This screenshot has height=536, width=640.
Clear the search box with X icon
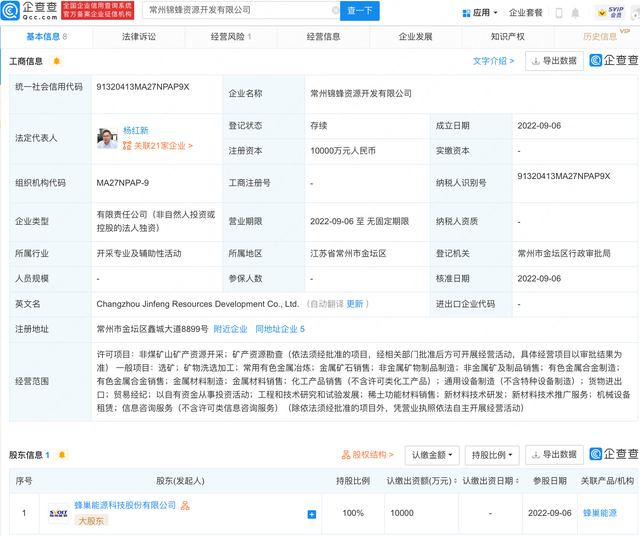point(336,11)
